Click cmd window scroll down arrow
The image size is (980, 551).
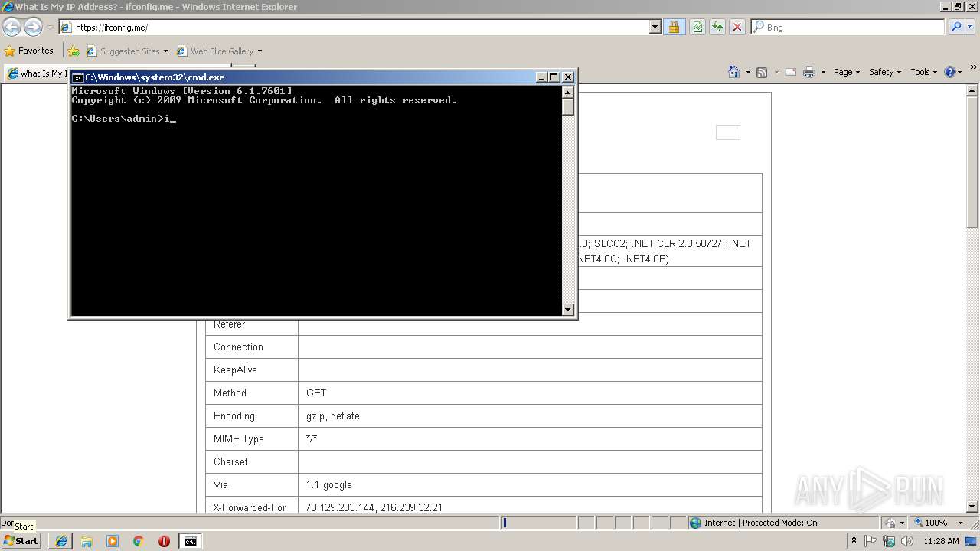pos(568,309)
